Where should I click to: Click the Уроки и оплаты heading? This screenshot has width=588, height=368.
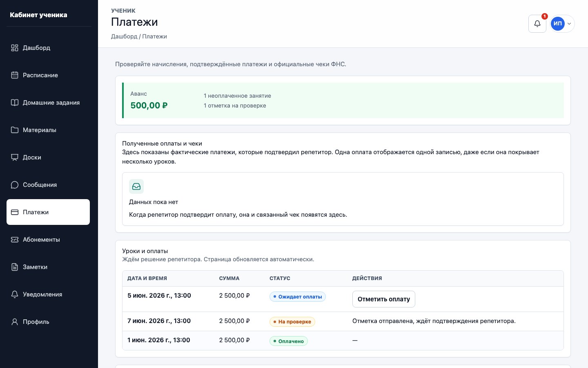pos(145,251)
